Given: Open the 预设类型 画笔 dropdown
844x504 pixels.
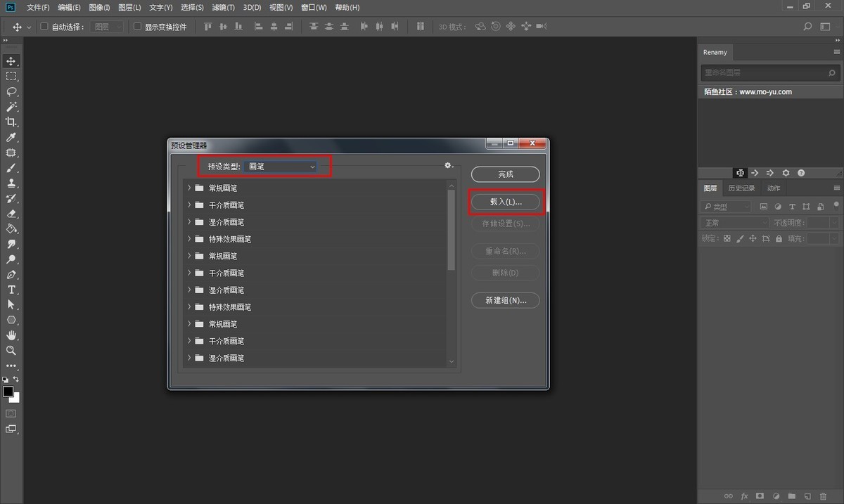Looking at the screenshot, I should pyautogui.click(x=281, y=167).
